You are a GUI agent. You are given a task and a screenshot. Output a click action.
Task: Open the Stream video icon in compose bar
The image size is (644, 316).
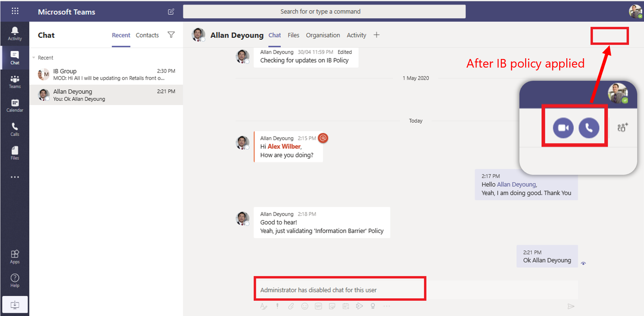[x=359, y=306]
